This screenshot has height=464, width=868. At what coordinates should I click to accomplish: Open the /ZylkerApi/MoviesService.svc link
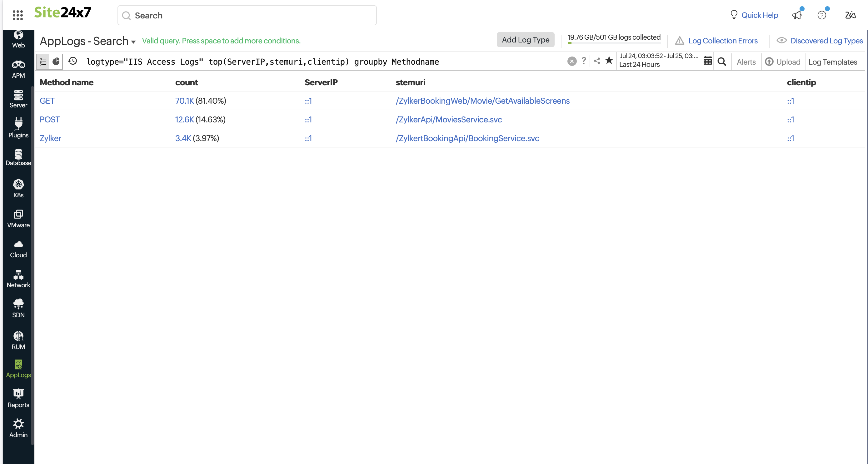click(448, 120)
